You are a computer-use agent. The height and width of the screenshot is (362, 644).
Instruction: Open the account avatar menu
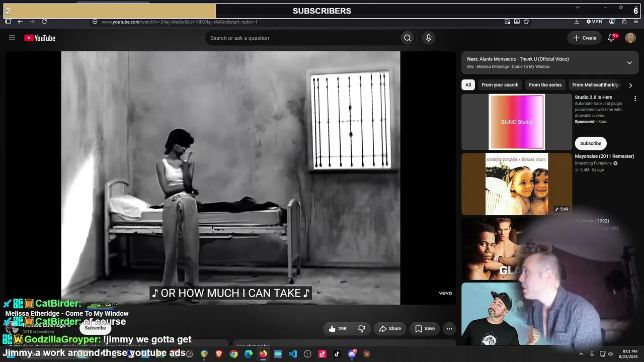click(630, 38)
